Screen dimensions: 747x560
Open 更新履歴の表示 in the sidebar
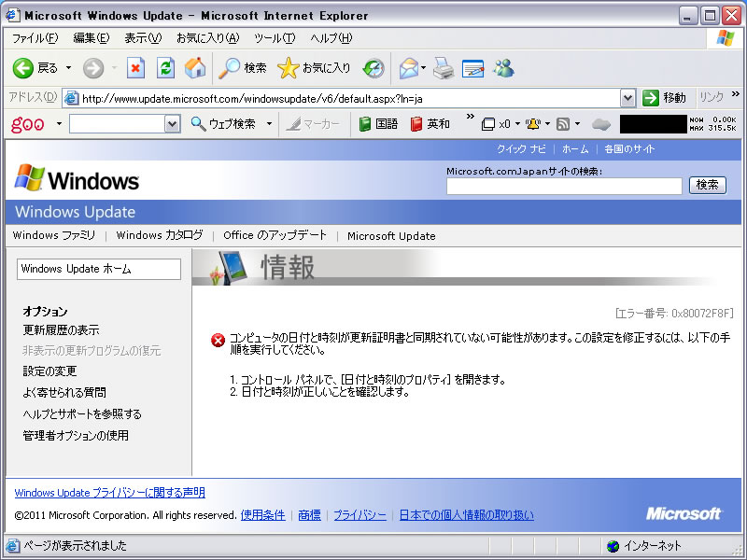pos(61,330)
